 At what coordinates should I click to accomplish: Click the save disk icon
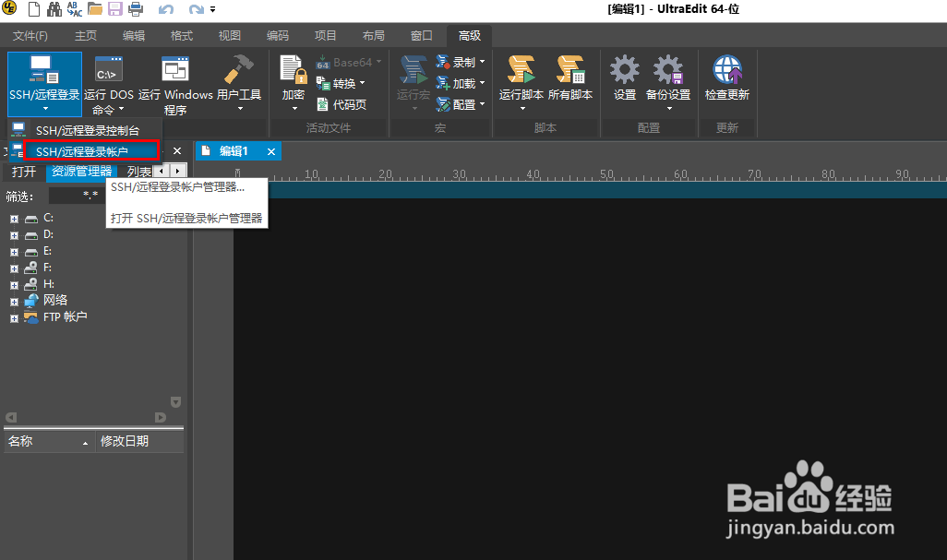tap(114, 9)
